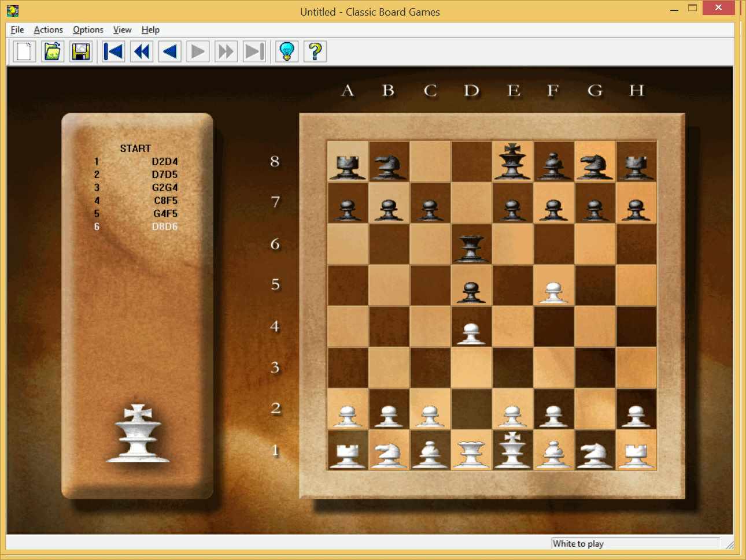
Task: Click move G2G4 in the move list
Action: (165, 187)
